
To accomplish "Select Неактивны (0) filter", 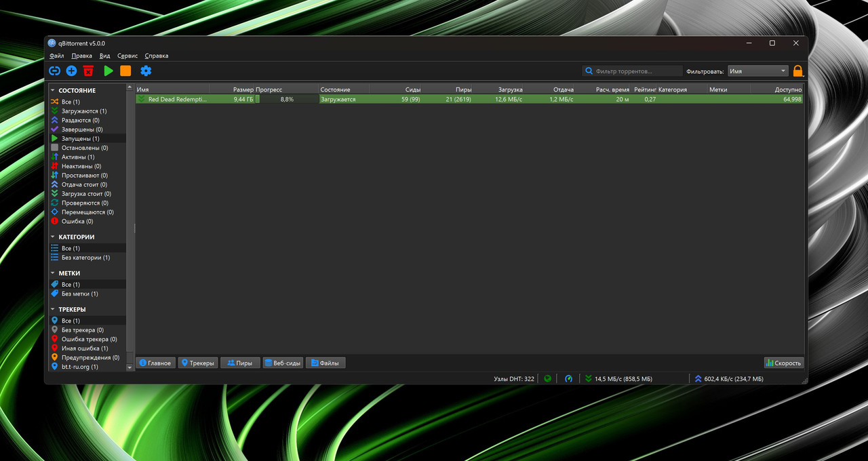I will [87, 166].
